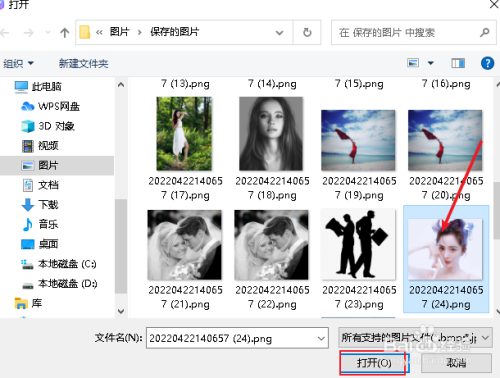Click the 桌面 monitor icon
This screenshot has height=378, width=500.
tap(28, 244)
